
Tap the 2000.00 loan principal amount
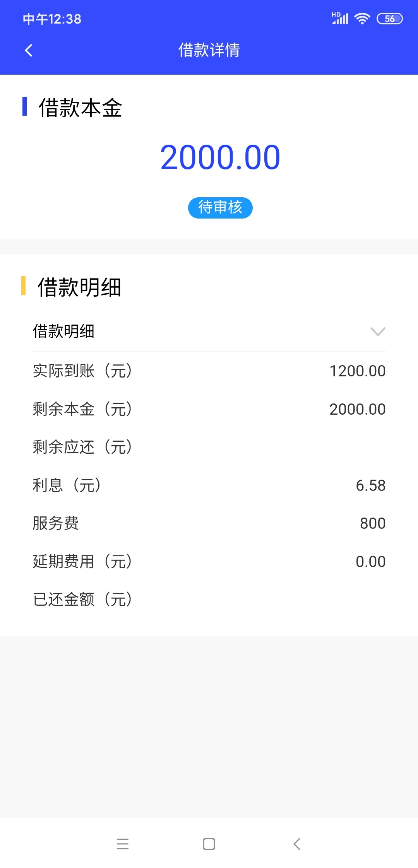pyautogui.click(x=220, y=157)
